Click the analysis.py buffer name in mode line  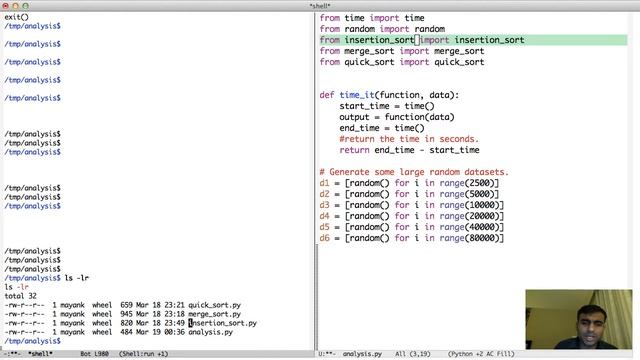[x=362, y=354]
